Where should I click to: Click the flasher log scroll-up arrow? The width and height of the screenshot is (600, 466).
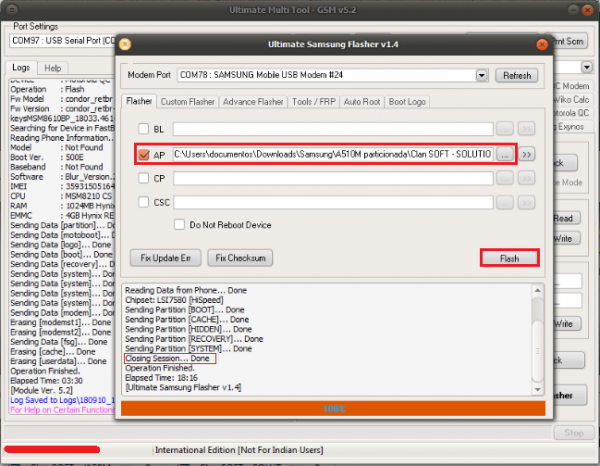point(538,290)
